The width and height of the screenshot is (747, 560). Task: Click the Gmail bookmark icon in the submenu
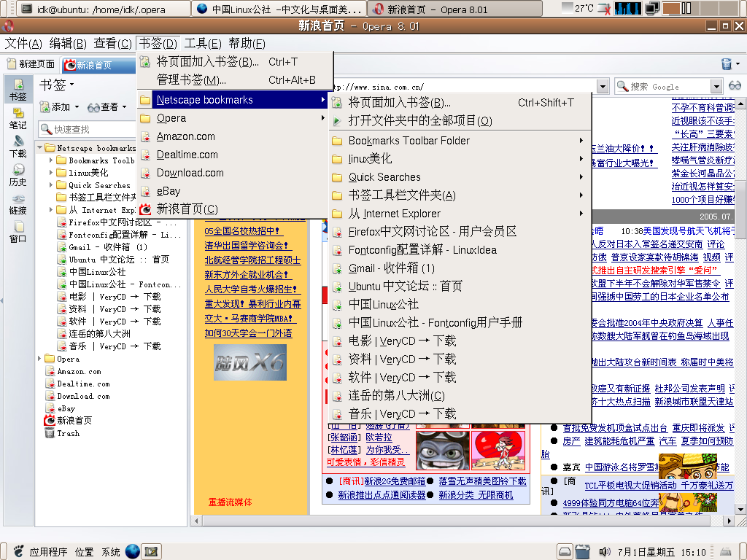click(337, 269)
